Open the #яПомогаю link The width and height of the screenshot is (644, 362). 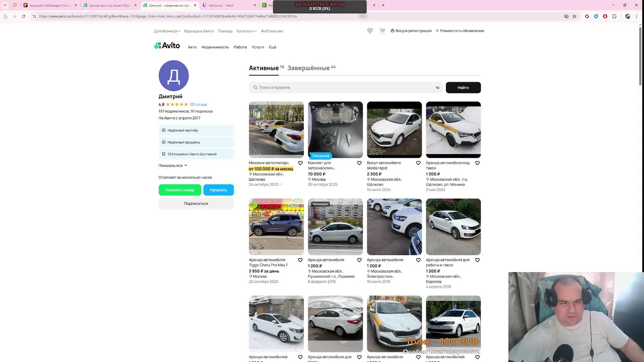pos(272,31)
